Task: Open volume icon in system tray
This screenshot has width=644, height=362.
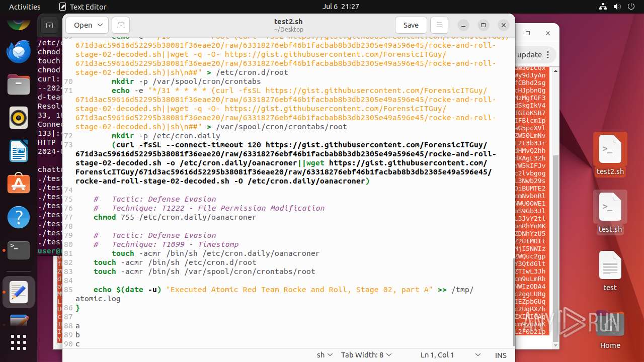Action: point(618,7)
